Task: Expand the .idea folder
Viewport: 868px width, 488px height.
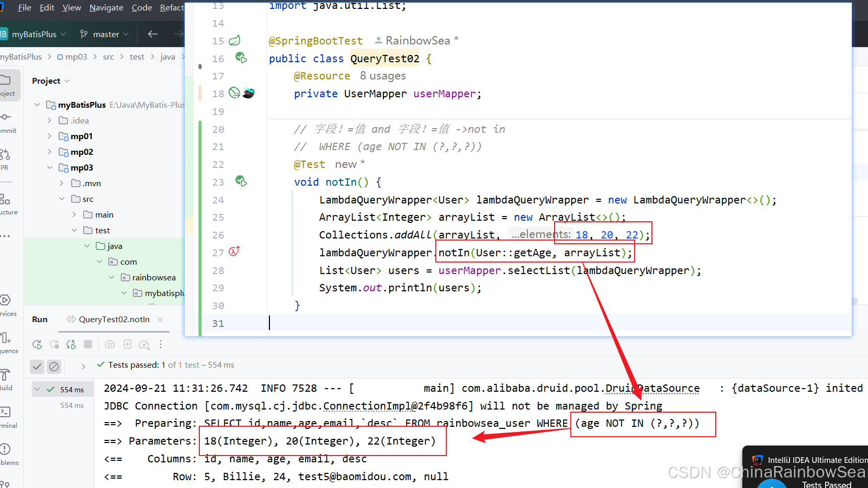Action: pos(50,120)
